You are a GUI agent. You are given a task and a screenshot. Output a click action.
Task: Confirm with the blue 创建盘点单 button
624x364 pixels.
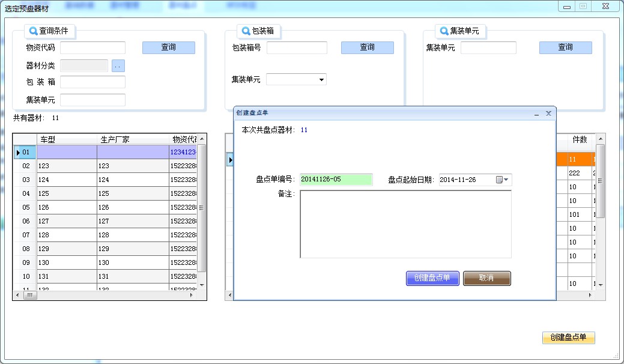click(x=432, y=278)
